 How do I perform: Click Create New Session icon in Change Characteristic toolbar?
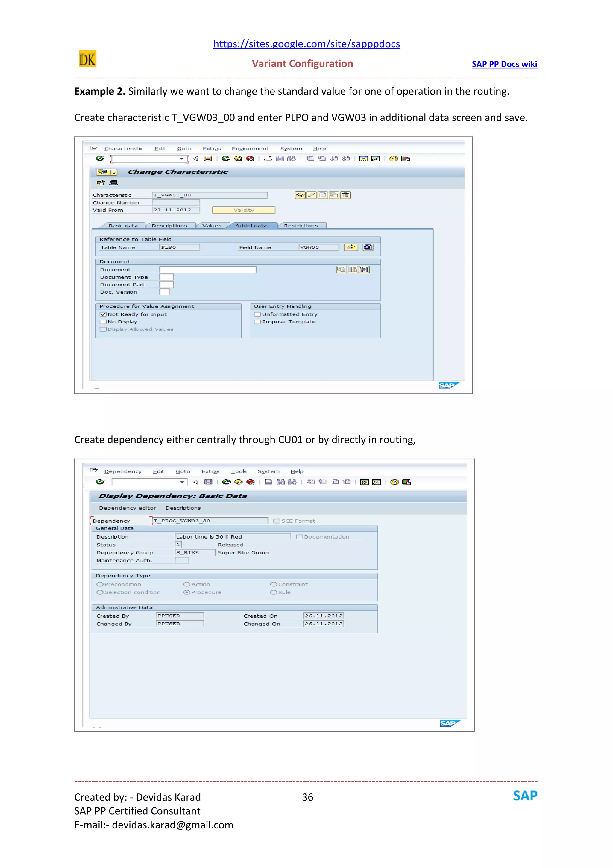click(364, 158)
